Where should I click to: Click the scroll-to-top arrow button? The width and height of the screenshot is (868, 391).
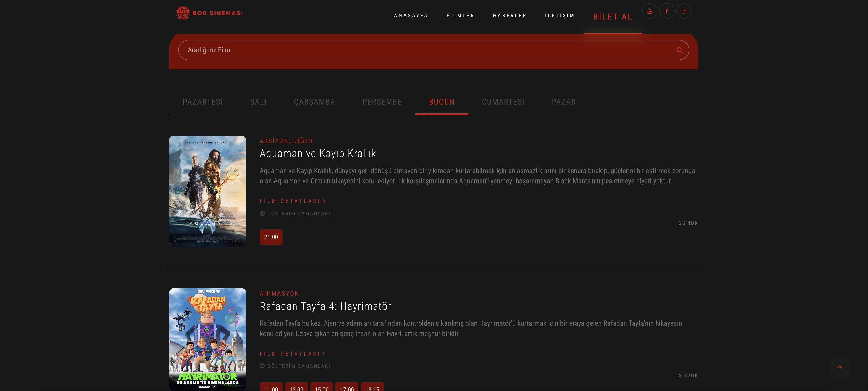coord(839,367)
